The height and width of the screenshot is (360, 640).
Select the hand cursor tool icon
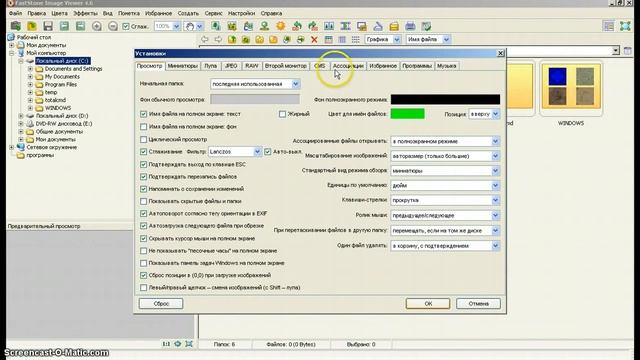click(x=190, y=26)
